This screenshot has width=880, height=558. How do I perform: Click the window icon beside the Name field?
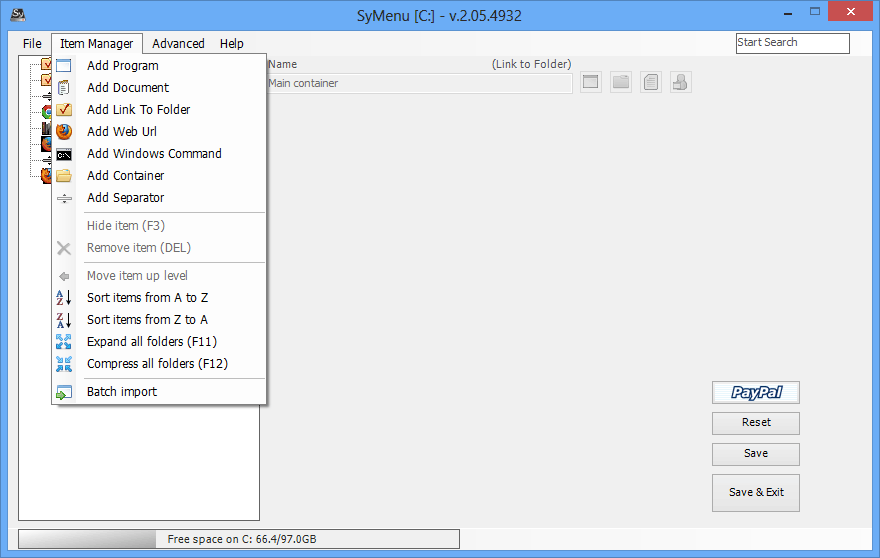point(591,83)
